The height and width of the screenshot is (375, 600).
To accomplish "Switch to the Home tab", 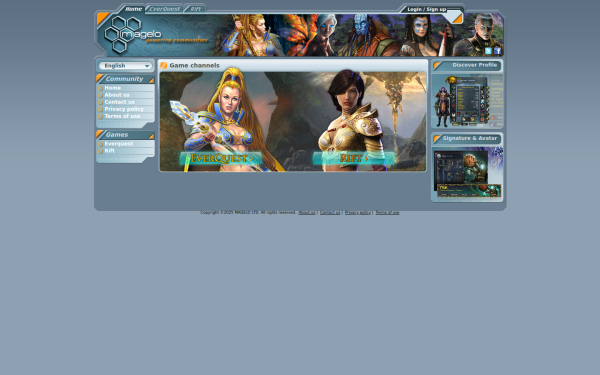I will coord(134,9).
